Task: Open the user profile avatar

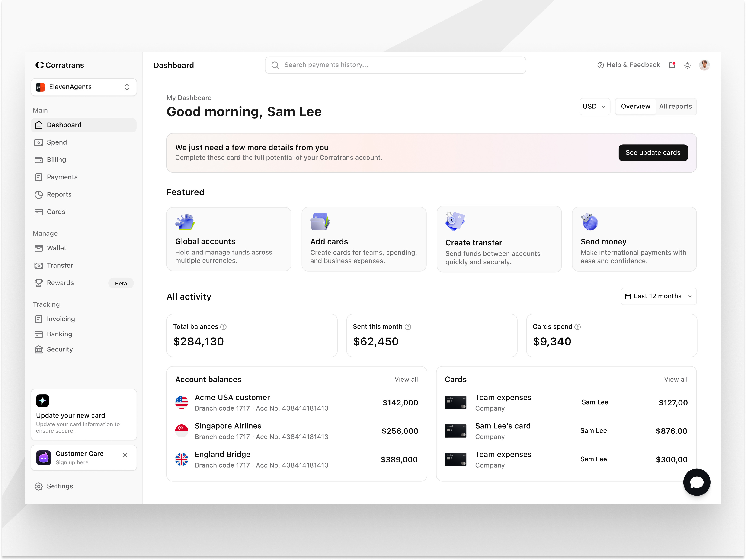Action: pyautogui.click(x=704, y=65)
